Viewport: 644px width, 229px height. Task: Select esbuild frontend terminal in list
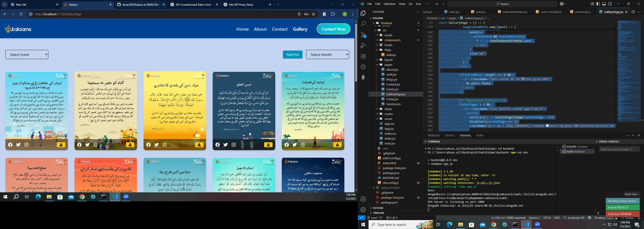click(x=577, y=146)
